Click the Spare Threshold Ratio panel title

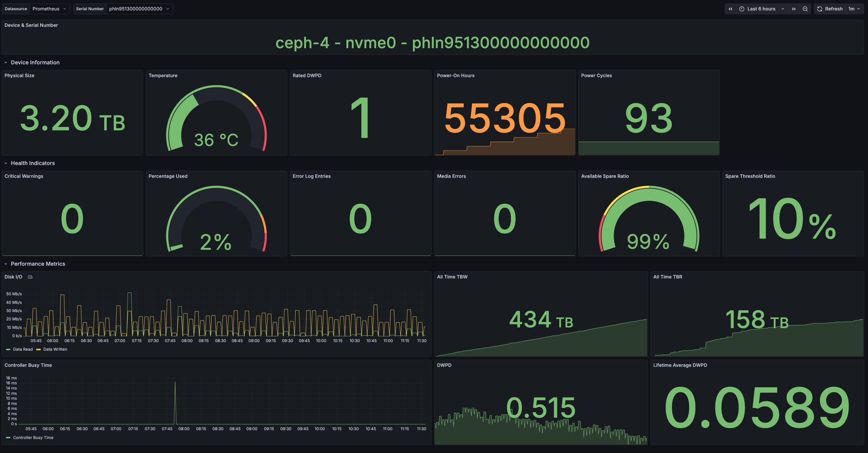click(x=750, y=176)
